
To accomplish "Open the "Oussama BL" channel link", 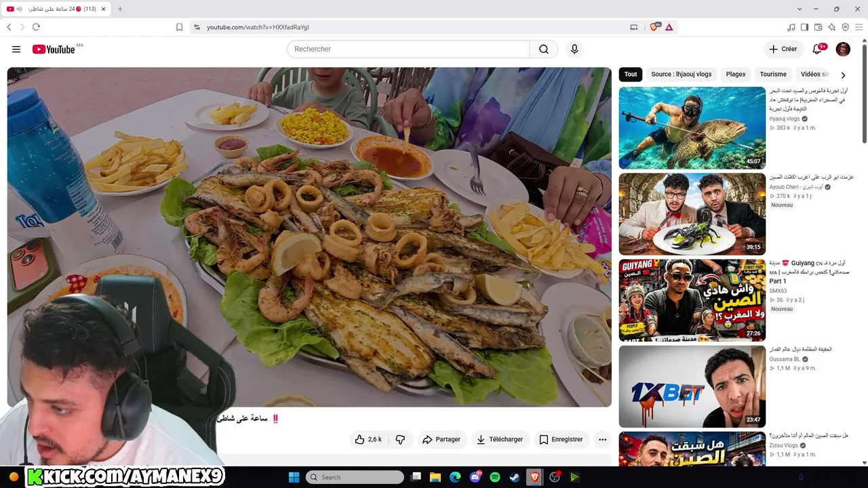I will [785, 359].
